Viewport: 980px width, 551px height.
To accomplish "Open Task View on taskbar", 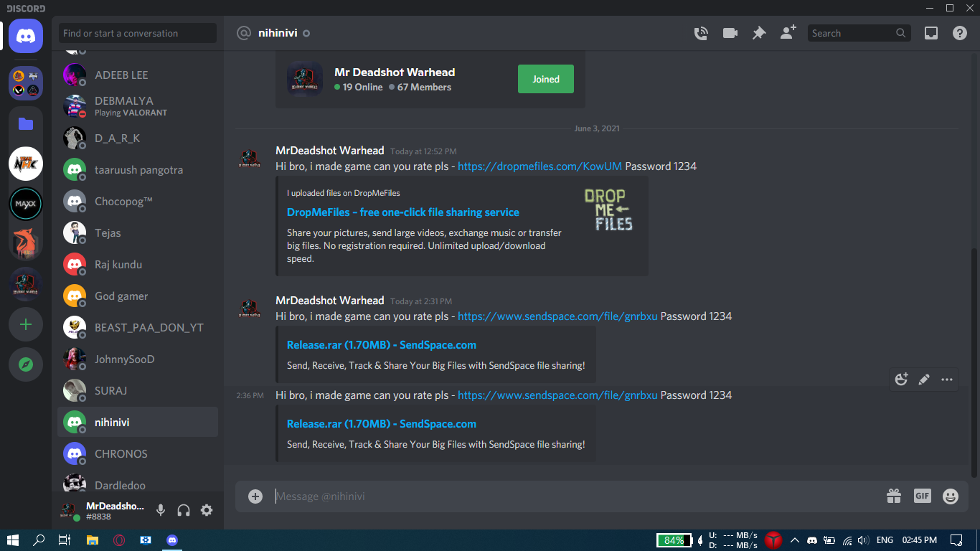I will [65, 540].
